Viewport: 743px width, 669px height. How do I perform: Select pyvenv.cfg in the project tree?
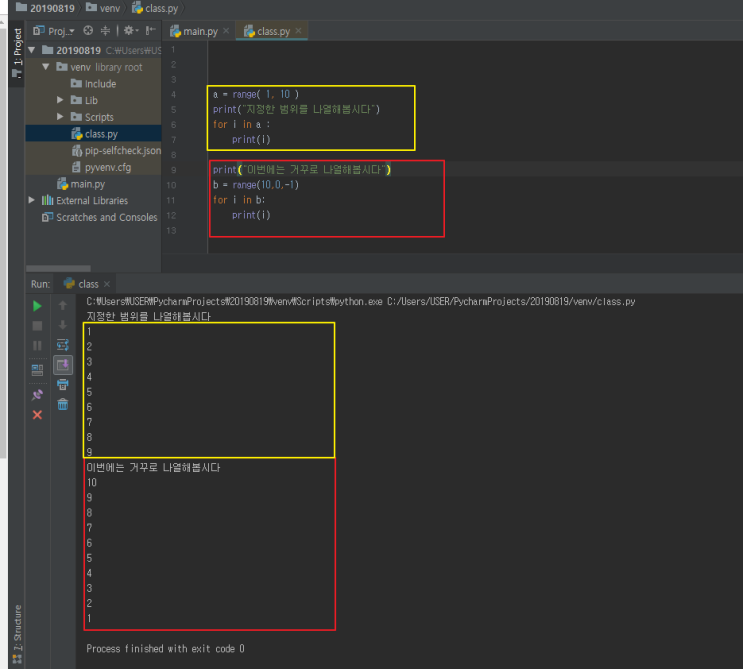click(101, 167)
